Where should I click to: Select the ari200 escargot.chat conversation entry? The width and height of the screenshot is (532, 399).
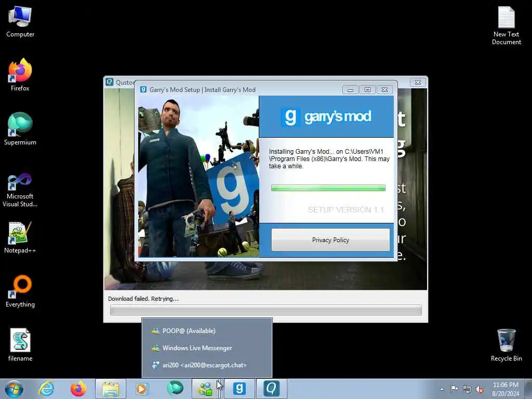point(207,365)
